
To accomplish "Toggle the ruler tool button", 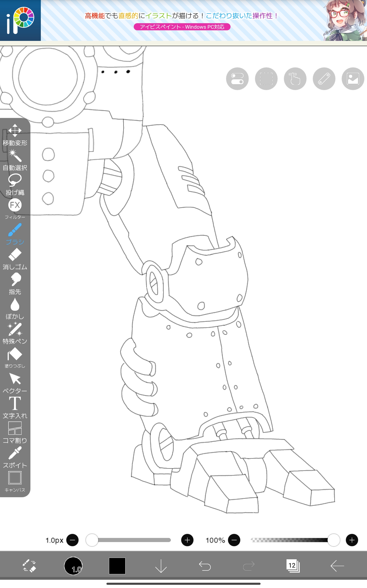I will click(324, 79).
